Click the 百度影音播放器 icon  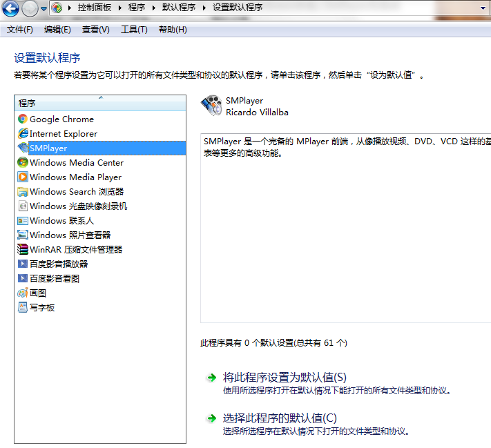tap(23, 264)
